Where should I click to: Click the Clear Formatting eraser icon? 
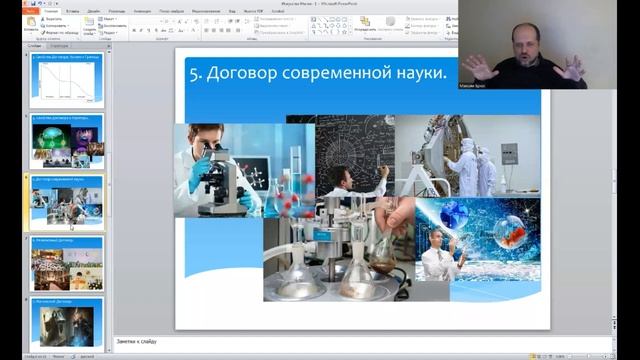tap(196, 22)
